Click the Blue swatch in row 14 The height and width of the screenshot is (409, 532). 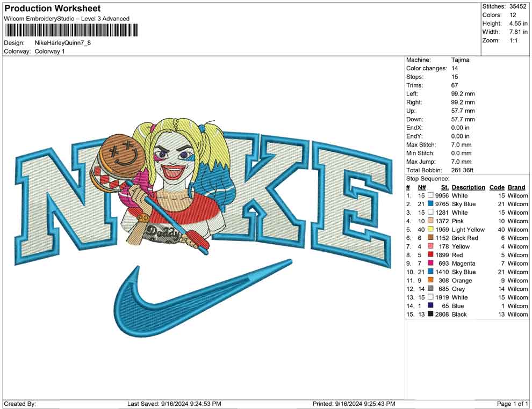pyautogui.click(x=430, y=305)
